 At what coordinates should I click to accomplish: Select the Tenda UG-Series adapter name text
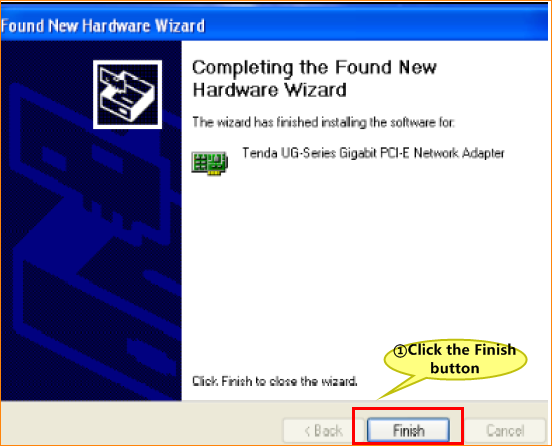(373, 153)
